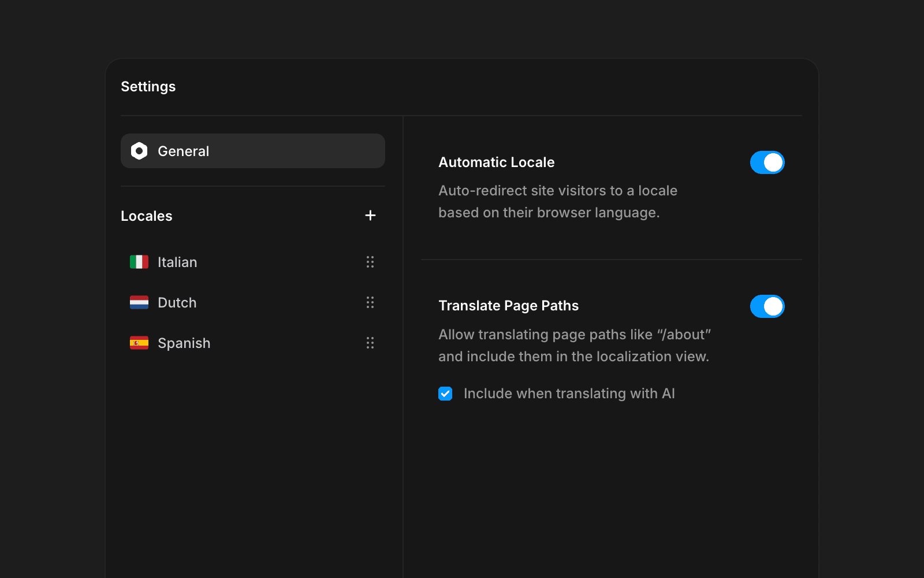Turn off Translate Page Paths toggle
This screenshot has height=578, width=924.
click(767, 306)
